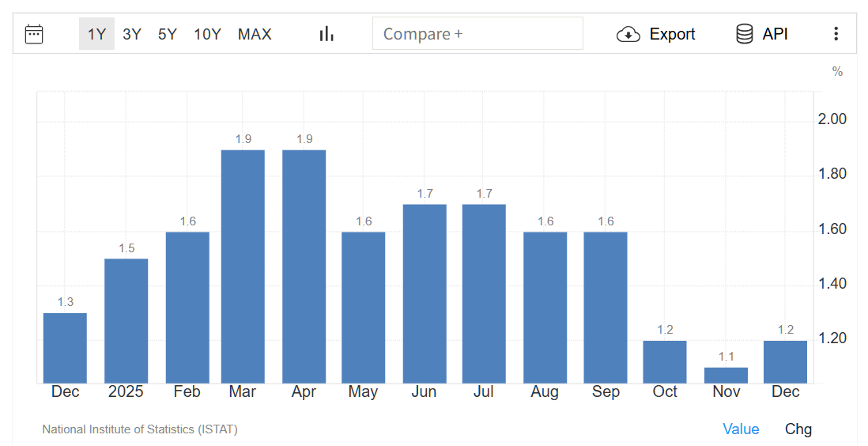Open the bar chart type selector icon
This screenshot has width=868, height=446.
click(x=326, y=34)
